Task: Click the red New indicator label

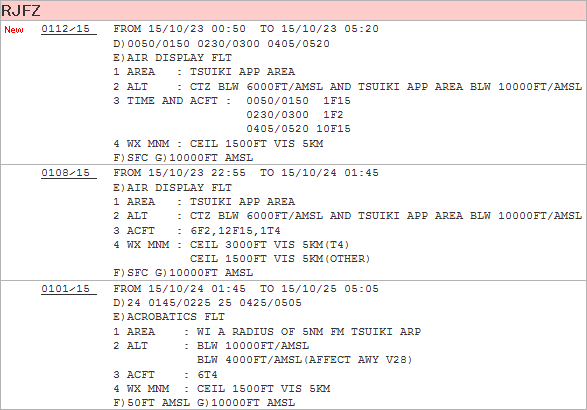Action: [x=14, y=30]
